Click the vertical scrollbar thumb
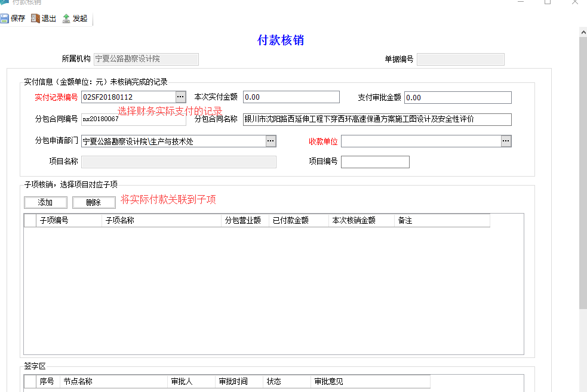The image size is (587, 392). (x=583, y=173)
